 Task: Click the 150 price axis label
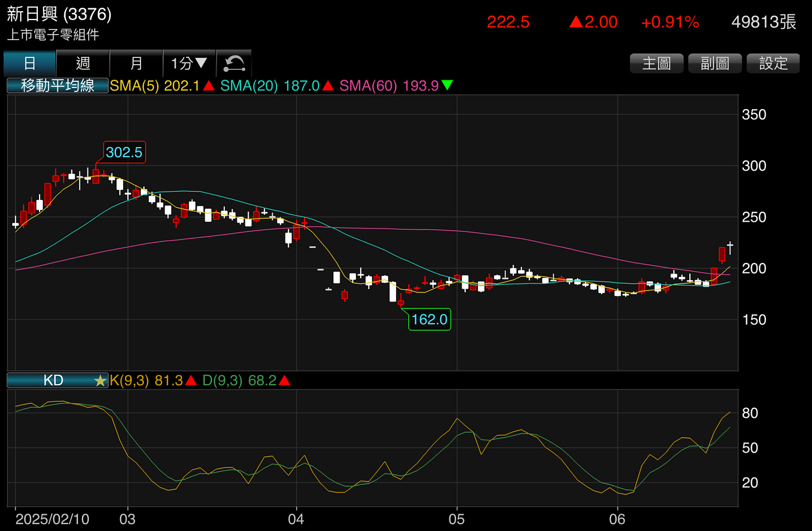[x=754, y=320]
